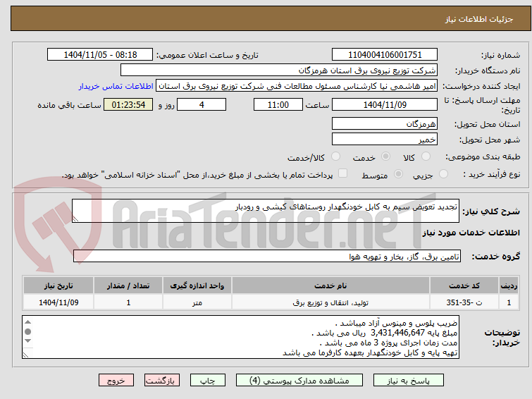Click the گروه خدمت field
The width and height of the screenshot is (532, 399).
tap(267, 257)
